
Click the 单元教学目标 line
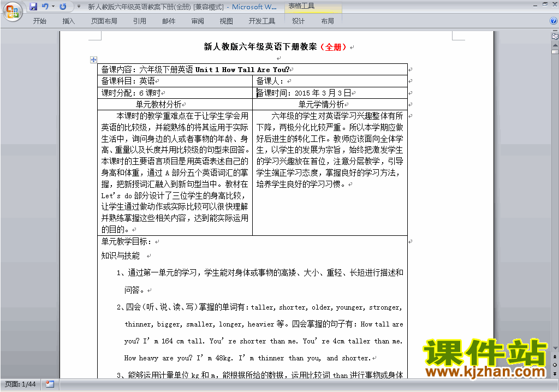(x=128, y=241)
